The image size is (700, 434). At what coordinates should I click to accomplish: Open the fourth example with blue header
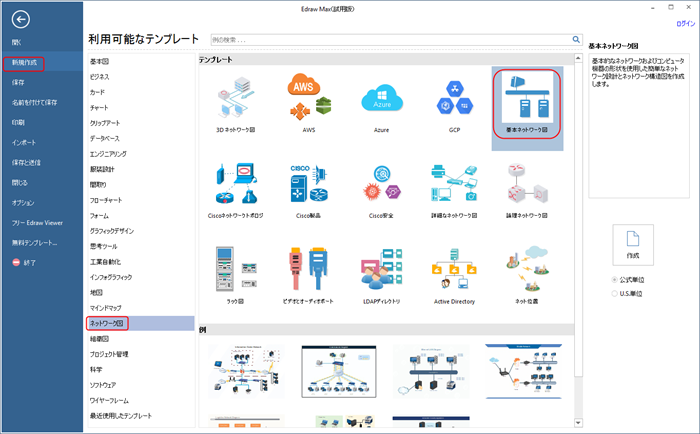pyautogui.click(x=523, y=371)
